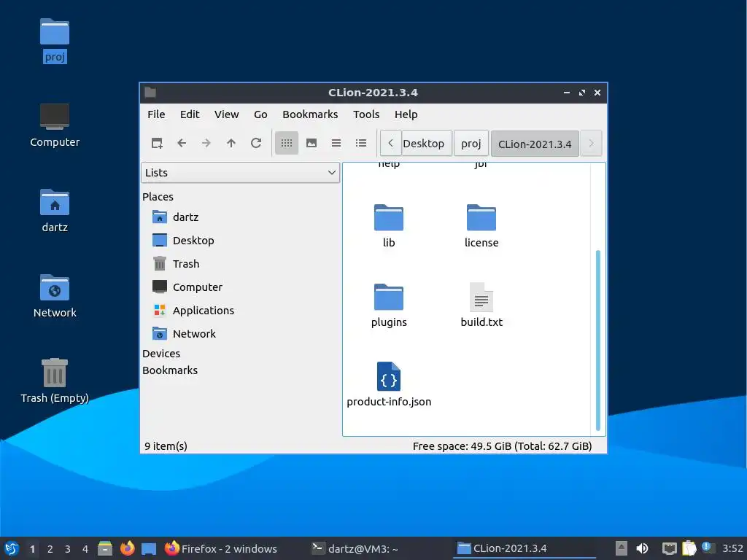Screen dimensions: 747x560
Task: Open the Help menu
Action: click(406, 114)
